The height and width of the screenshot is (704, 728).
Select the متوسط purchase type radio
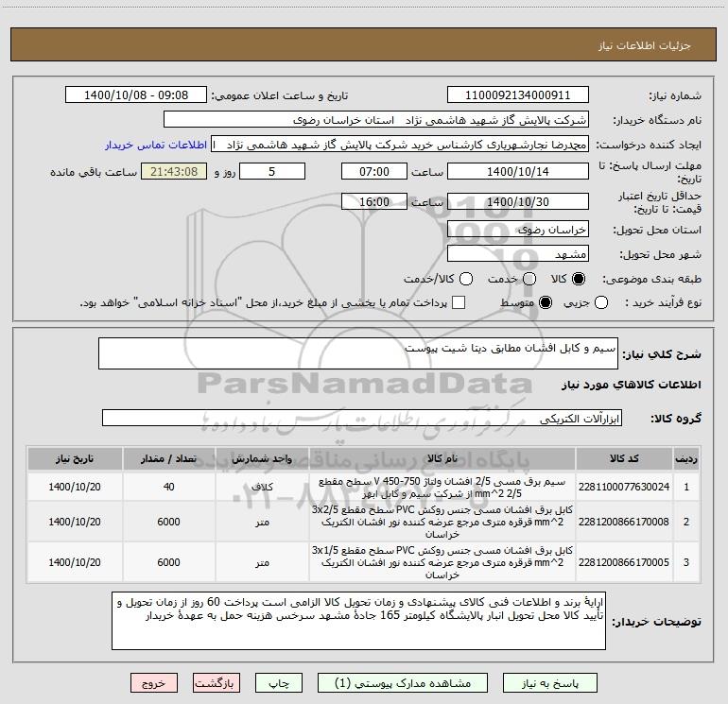tap(546, 303)
